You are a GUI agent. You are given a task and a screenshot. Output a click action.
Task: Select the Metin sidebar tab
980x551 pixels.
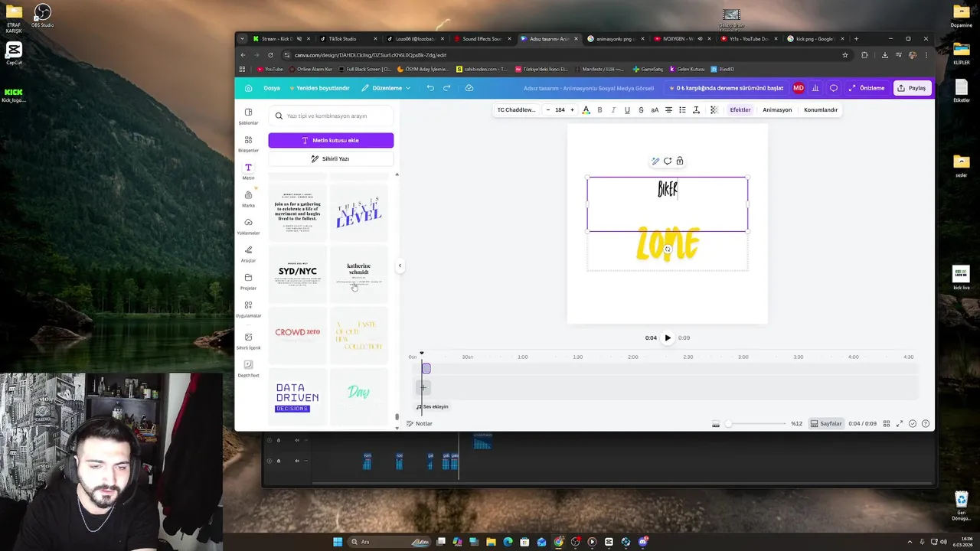point(248,171)
